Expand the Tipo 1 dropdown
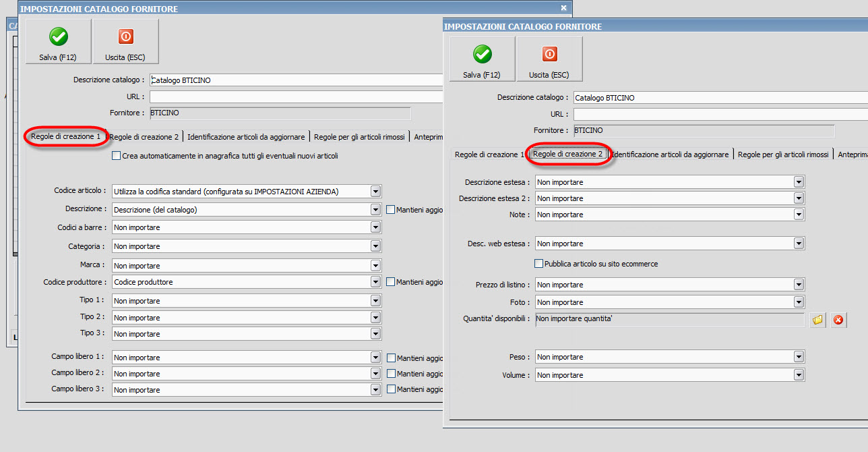Image resolution: width=868 pixels, height=452 pixels. coord(376,301)
